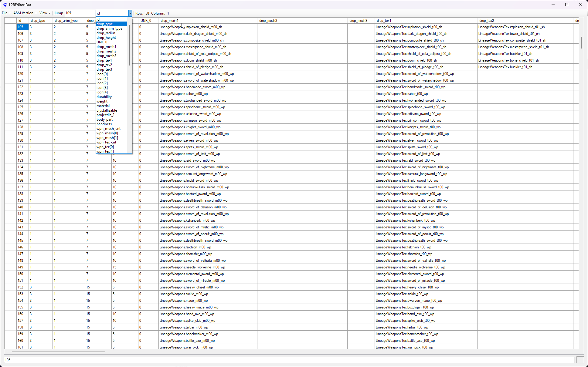588x367 pixels.
Task: Pick durability in the dropdown list
Action: (x=104, y=97)
